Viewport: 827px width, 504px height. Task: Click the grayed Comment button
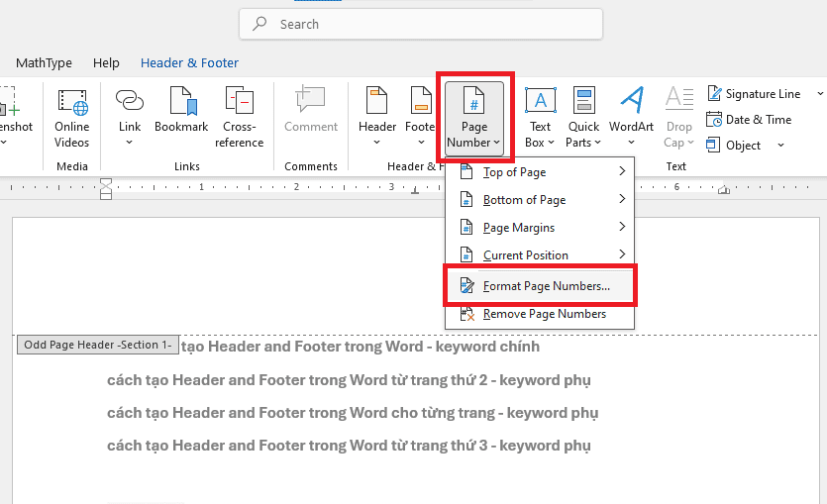311,111
